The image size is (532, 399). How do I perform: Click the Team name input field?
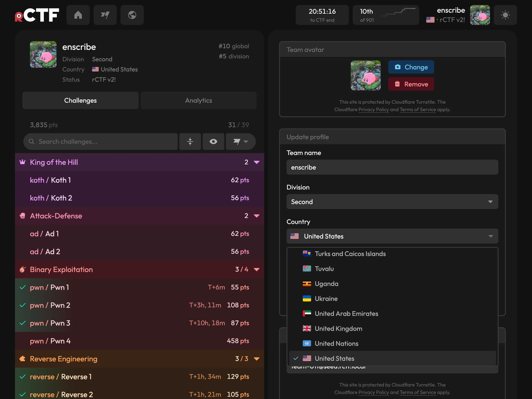coord(392,167)
